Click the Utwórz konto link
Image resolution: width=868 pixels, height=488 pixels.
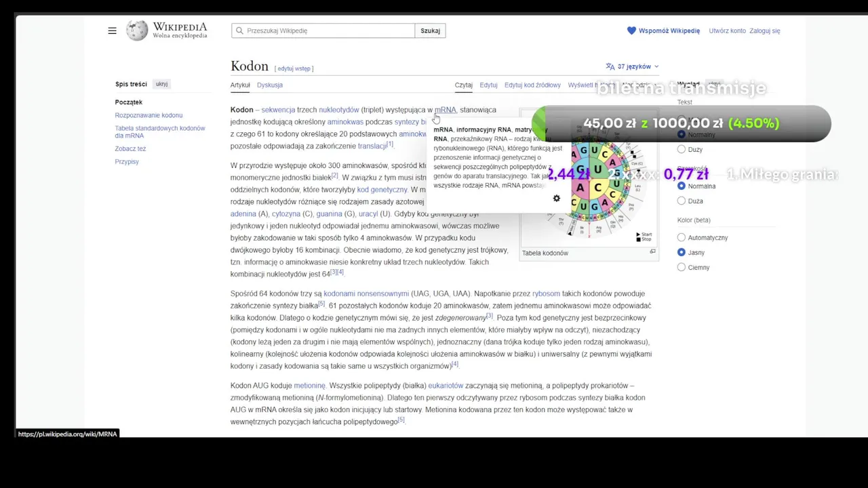click(x=727, y=30)
